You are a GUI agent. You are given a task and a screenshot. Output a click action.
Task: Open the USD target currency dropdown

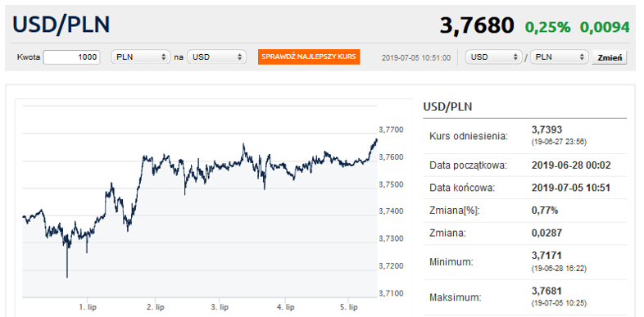pyautogui.click(x=217, y=57)
